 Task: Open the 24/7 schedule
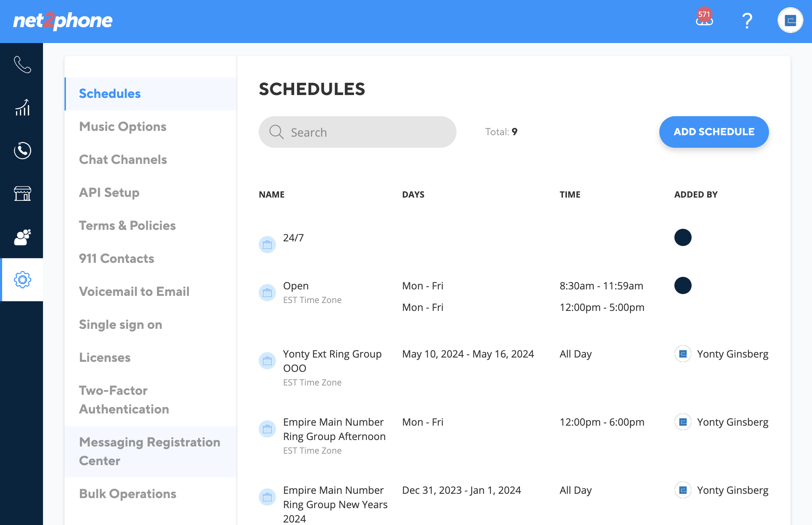(293, 238)
